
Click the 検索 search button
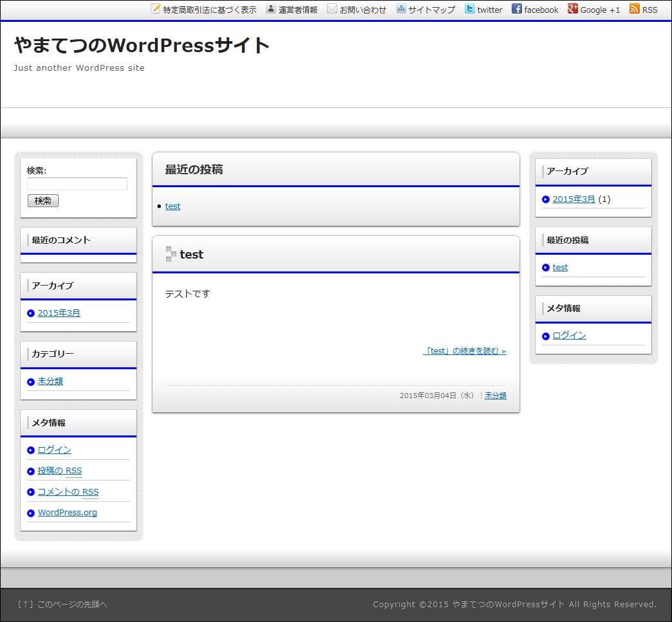click(43, 201)
